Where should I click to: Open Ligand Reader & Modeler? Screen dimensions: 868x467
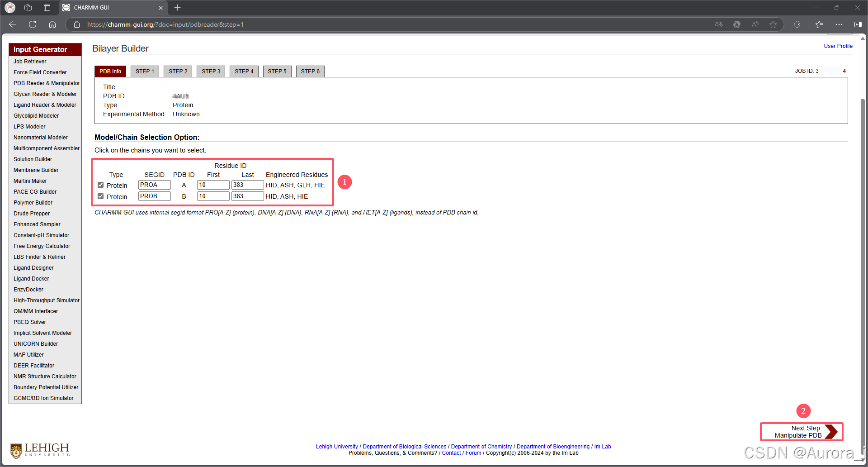[x=45, y=105]
